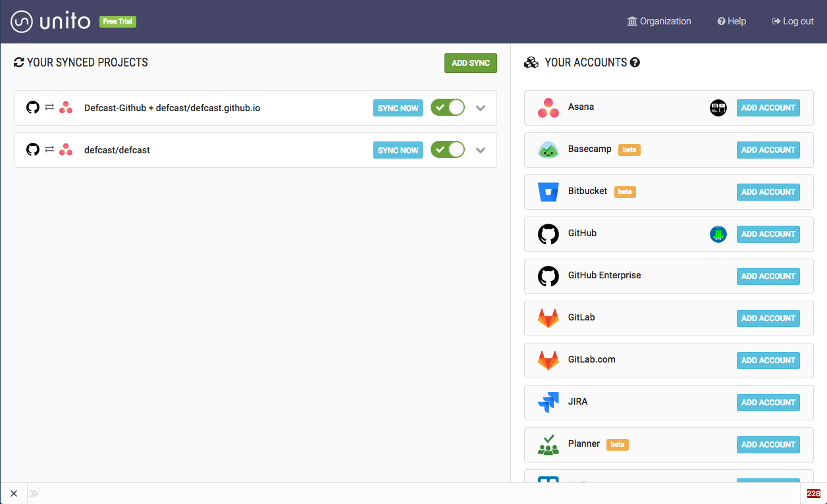Expand Defcast-Github sync details chevron
The width and height of the screenshot is (827, 504).
pos(481,108)
